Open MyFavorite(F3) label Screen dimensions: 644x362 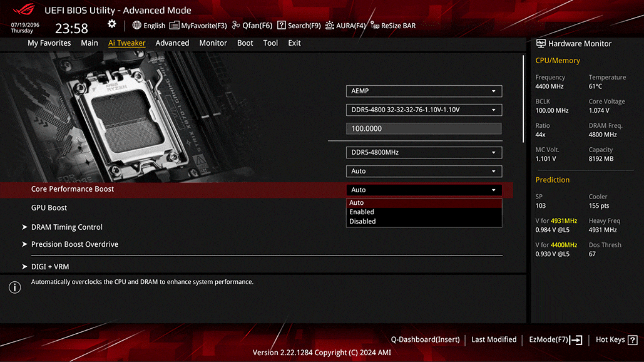[x=204, y=26]
